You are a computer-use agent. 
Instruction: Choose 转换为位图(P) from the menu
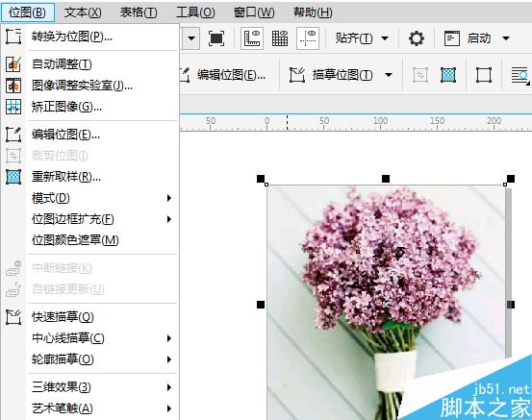[x=72, y=37]
